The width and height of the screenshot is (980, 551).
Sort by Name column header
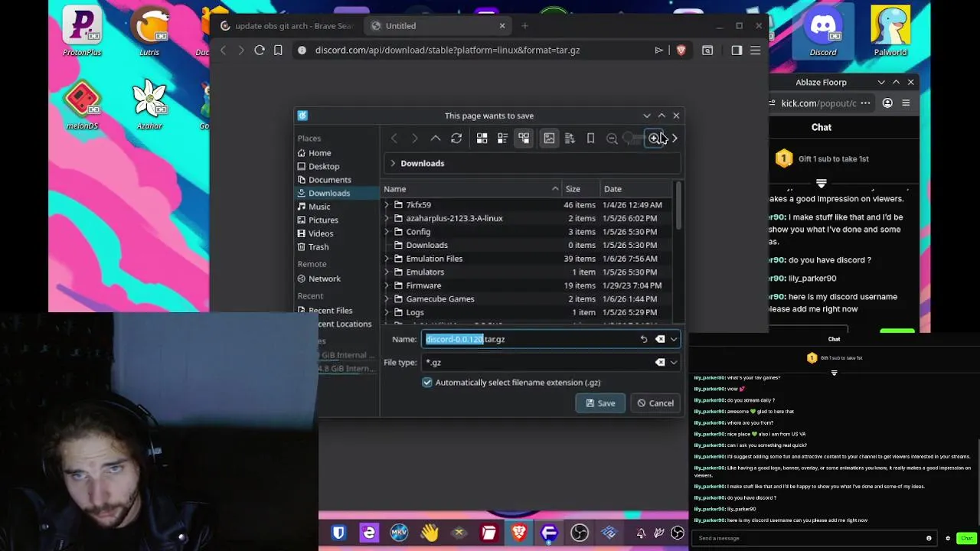472,189
